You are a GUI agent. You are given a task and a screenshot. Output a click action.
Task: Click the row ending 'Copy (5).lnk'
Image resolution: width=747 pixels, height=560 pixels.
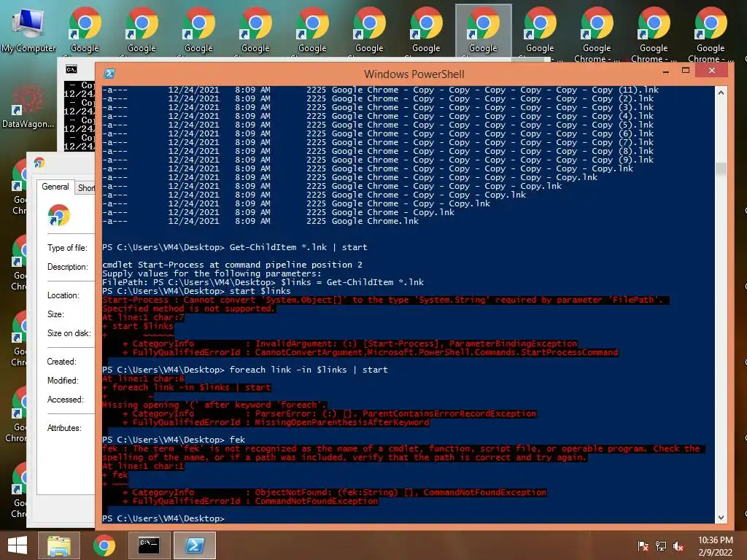pos(378,125)
